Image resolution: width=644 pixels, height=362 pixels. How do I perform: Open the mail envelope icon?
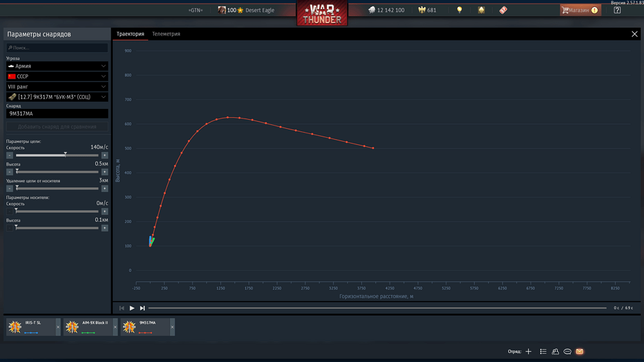pyautogui.click(x=580, y=351)
